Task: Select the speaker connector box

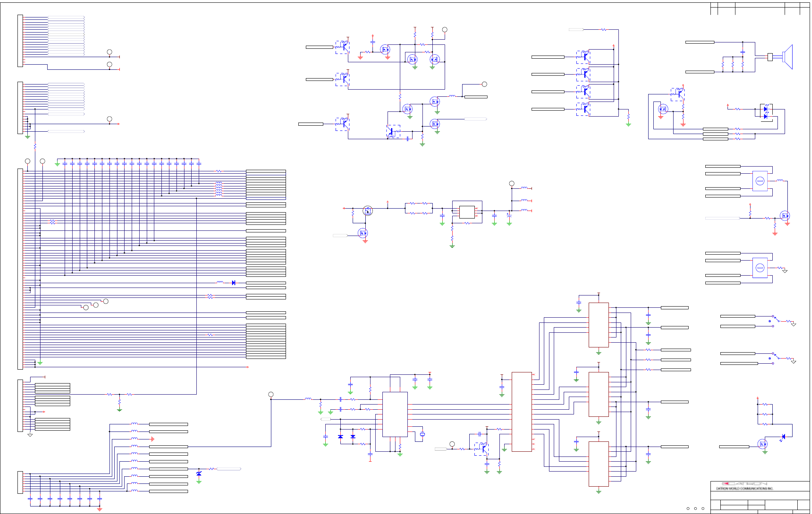Action: coord(770,57)
